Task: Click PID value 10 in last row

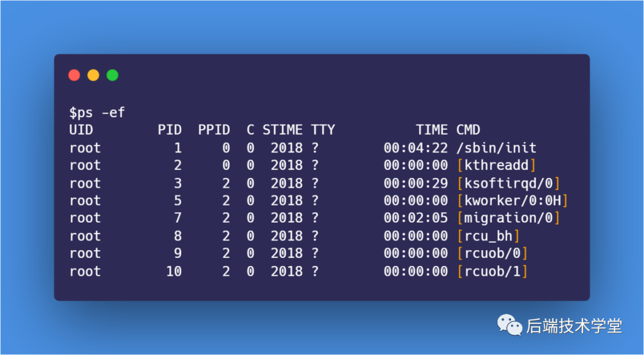Action: [x=174, y=272]
